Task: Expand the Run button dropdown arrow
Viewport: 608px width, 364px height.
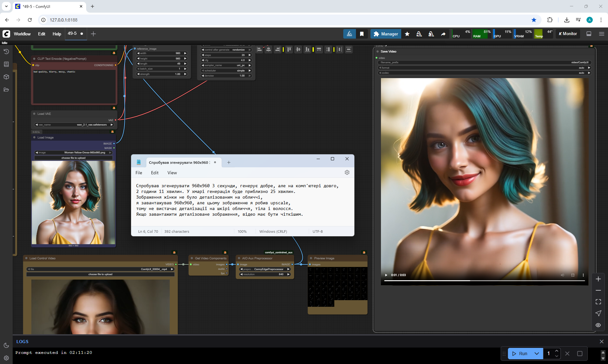Action: (536, 354)
